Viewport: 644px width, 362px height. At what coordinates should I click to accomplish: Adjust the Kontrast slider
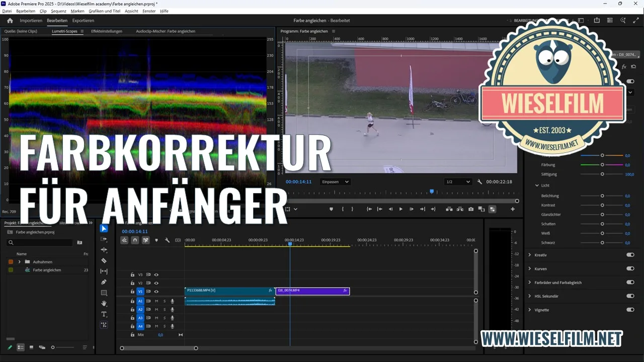click(602, 205)
